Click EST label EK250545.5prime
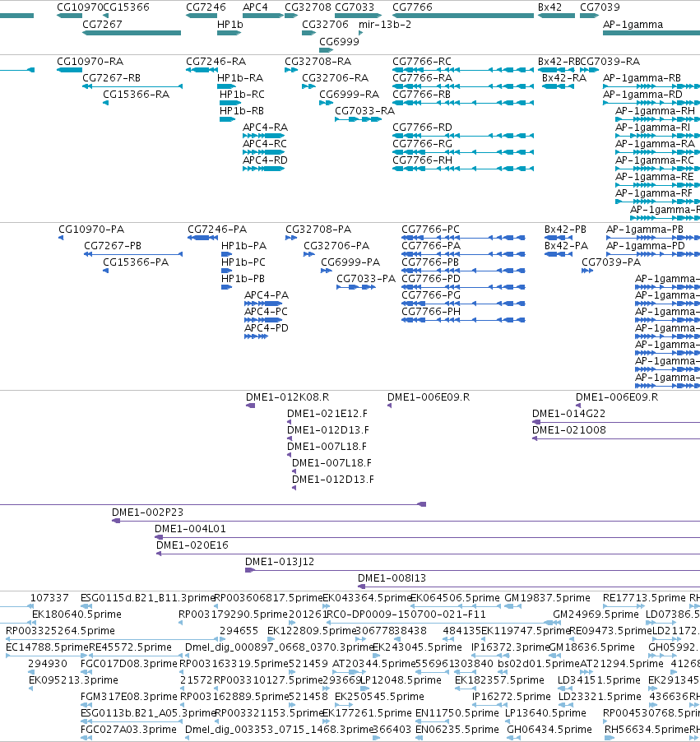 click(379, 697)
